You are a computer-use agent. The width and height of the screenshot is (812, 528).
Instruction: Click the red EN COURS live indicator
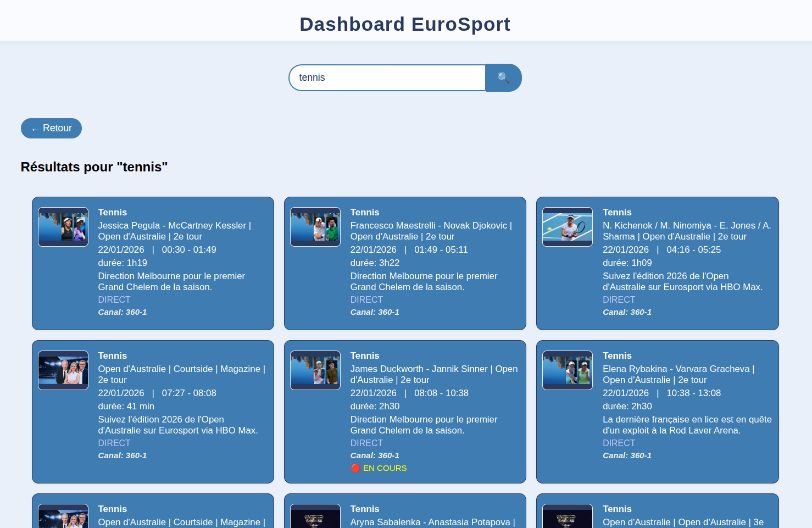click(x=379, y=468)
